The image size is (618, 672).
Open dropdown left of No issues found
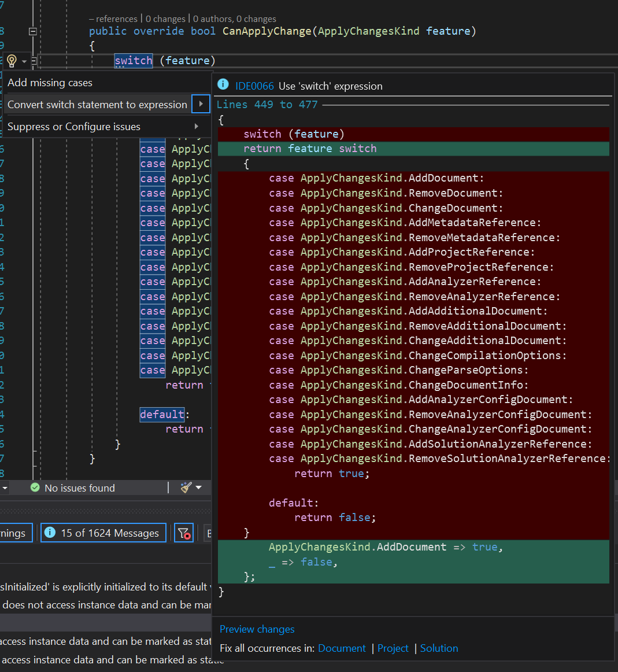coord(5,488)
